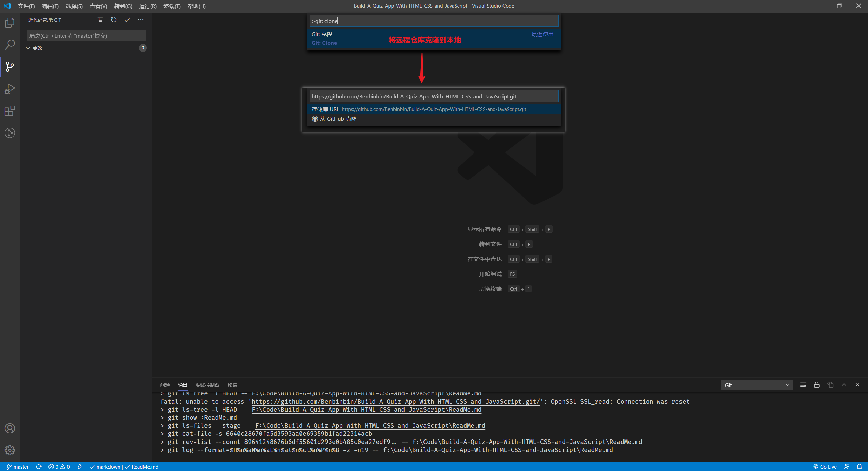The height and width of the screenshot is (471, 868).
Task: Click the commit message input field
Action: click(87, 36)
